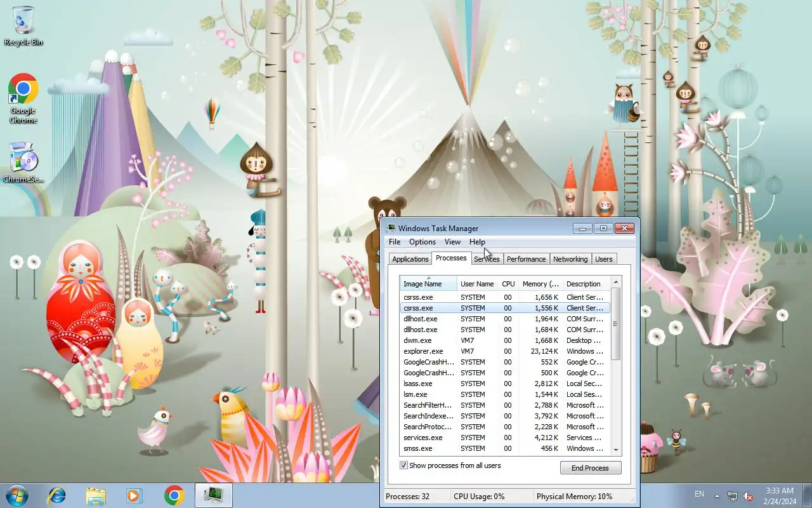Select GoogleCrashH... row using 500 K

[505, 373]
